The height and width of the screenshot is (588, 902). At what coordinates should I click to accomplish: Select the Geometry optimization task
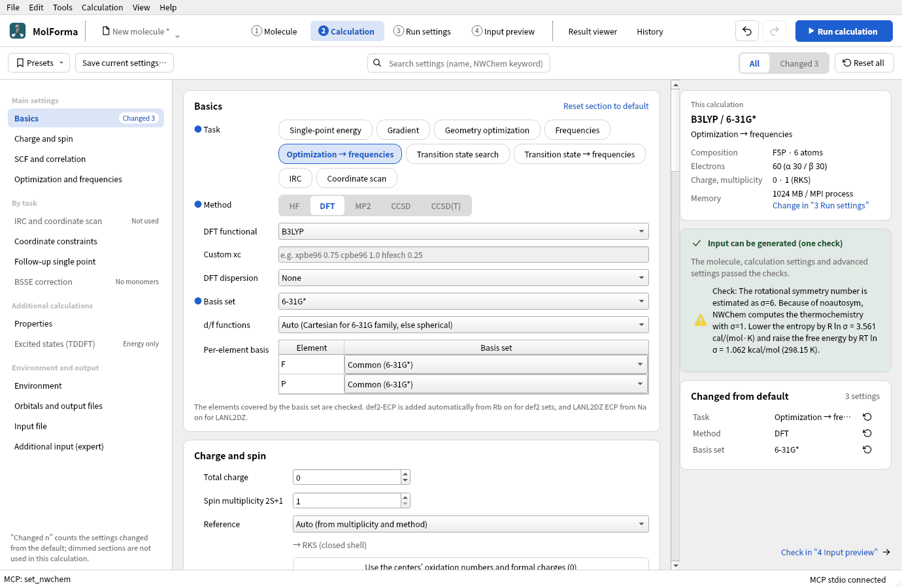487,130
